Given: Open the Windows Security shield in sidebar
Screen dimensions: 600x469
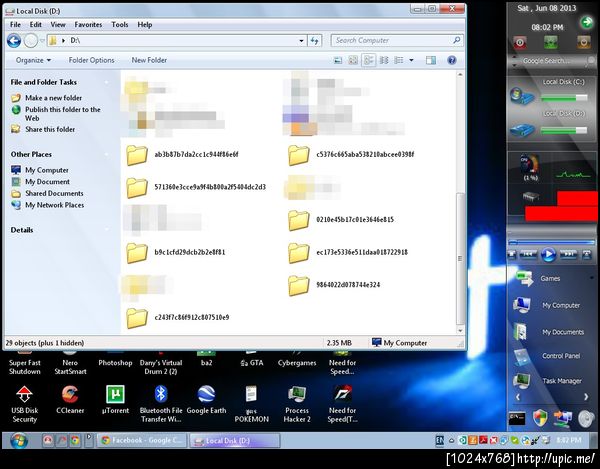Looking at the screenshot, I should (540, 419).
